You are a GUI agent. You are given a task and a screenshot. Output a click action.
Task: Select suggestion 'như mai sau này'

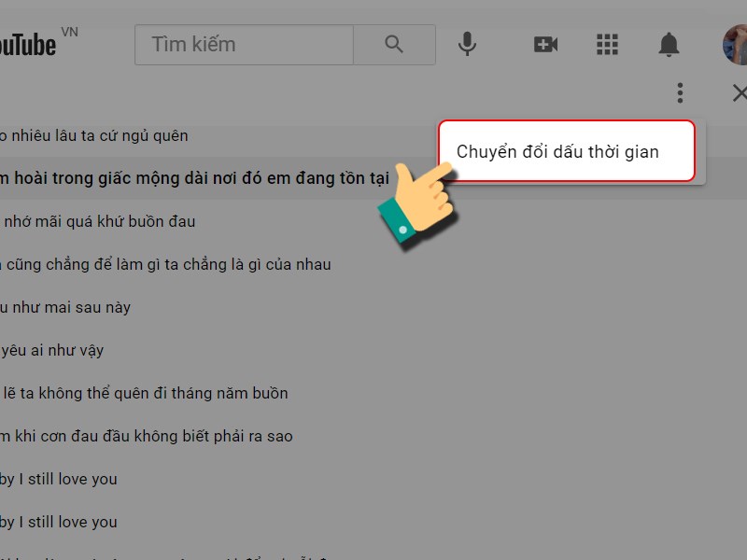tap(70, 307)
